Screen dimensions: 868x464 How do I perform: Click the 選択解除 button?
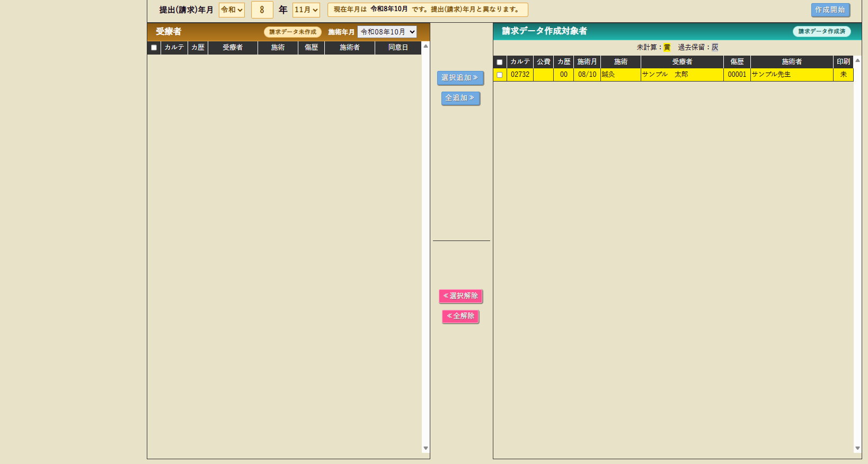460,296
